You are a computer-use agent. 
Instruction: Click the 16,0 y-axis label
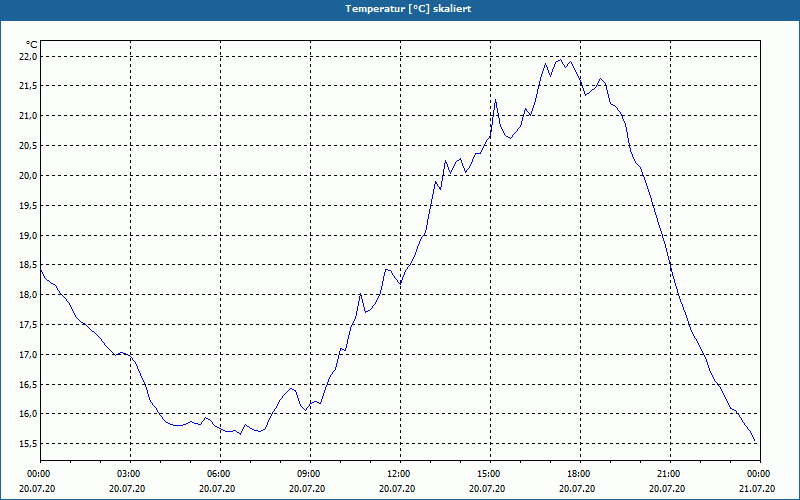(28, 414)
